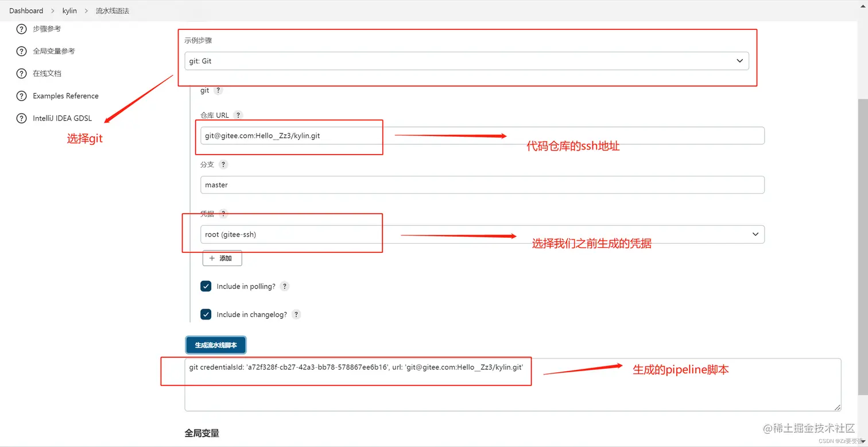This screenshot has height=447, width=868.
Task: Open the 示例步骤 git: Git dropdown
Action: point(467,61)
